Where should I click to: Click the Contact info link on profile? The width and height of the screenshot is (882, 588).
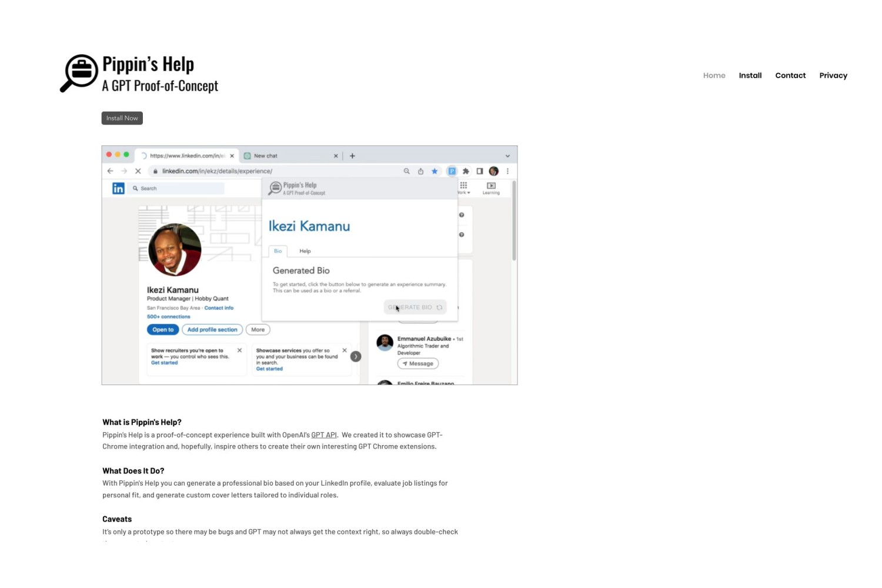[x=219, y=308]
